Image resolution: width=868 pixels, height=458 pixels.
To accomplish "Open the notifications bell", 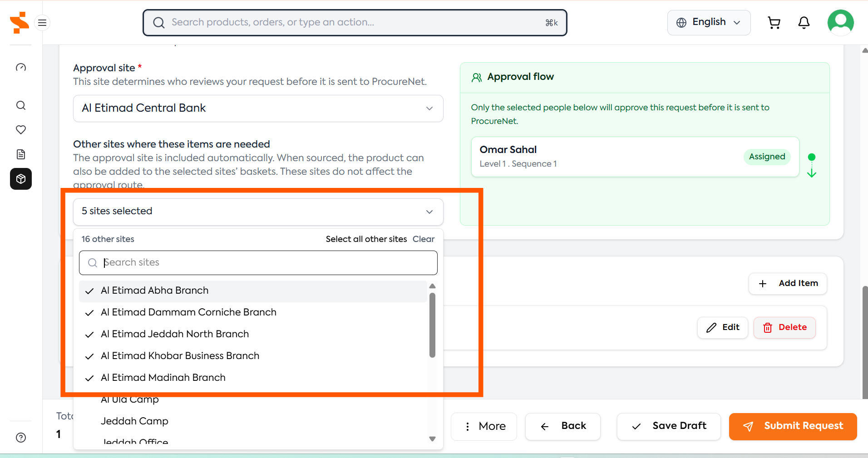I will 804,23.
